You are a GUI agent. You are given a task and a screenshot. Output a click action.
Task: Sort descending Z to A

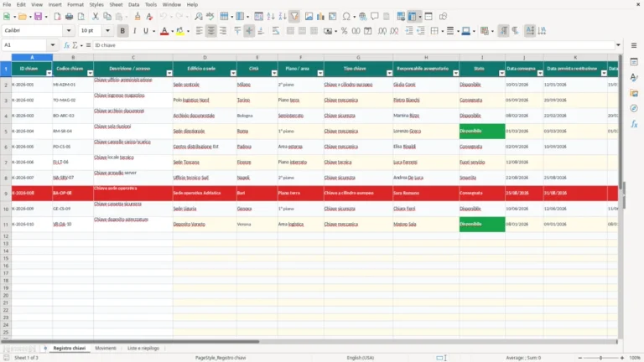pyautogui.click(x=283, y=17)
